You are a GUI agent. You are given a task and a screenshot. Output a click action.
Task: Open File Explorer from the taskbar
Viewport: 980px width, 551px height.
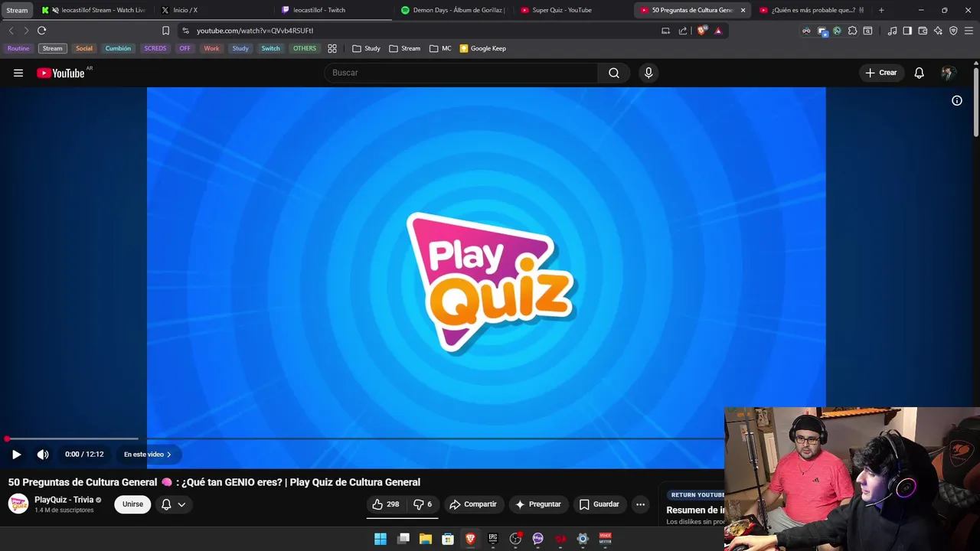(426, 539)
